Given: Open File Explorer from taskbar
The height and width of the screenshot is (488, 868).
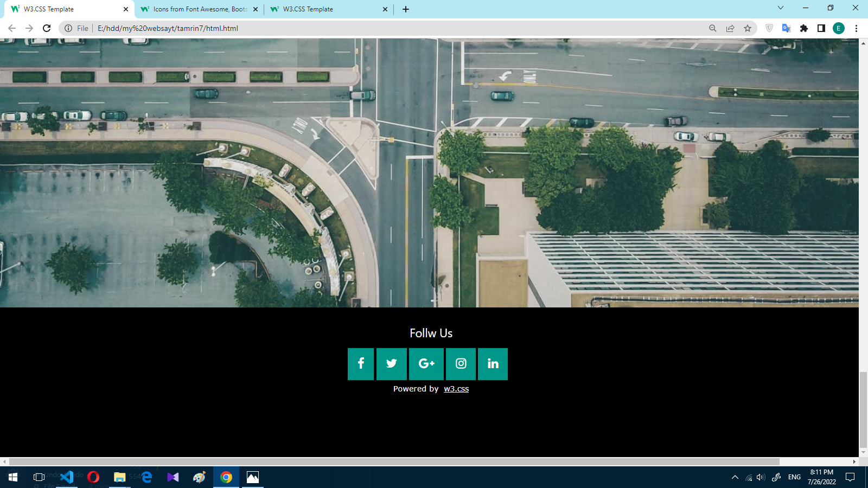Looking at the screenshot, I should click(x=119, y=477).
